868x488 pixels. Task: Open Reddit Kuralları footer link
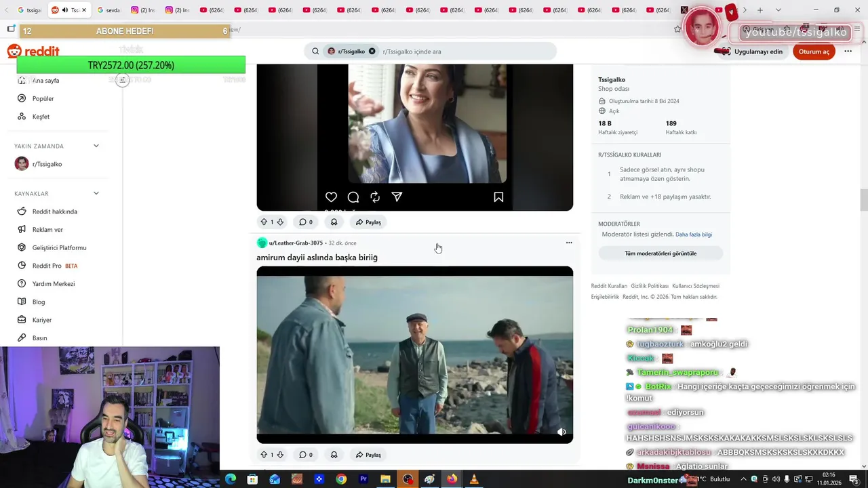609,286
